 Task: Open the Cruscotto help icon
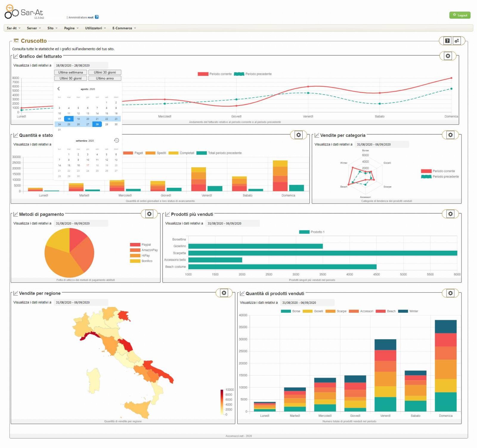(x=447, y=41)
